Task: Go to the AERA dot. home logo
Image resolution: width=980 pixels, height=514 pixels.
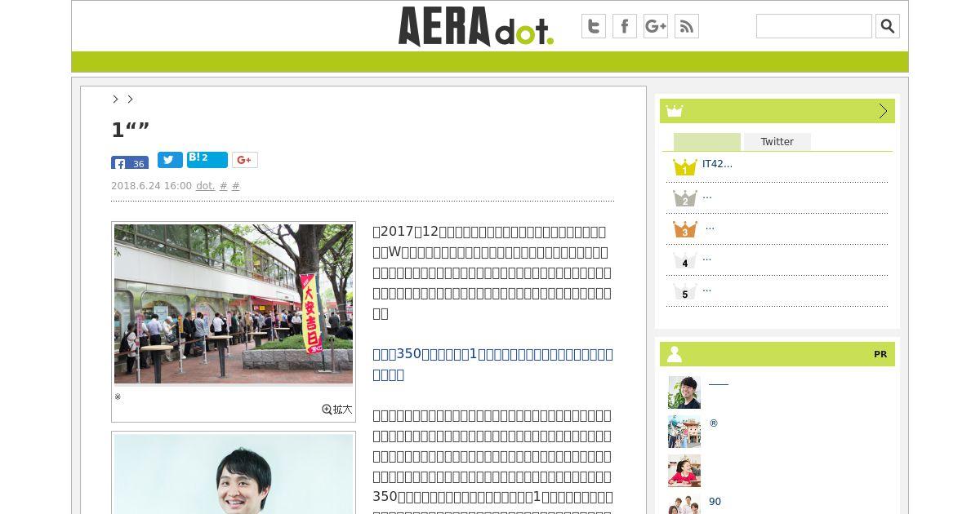Action: click(476, 26)
